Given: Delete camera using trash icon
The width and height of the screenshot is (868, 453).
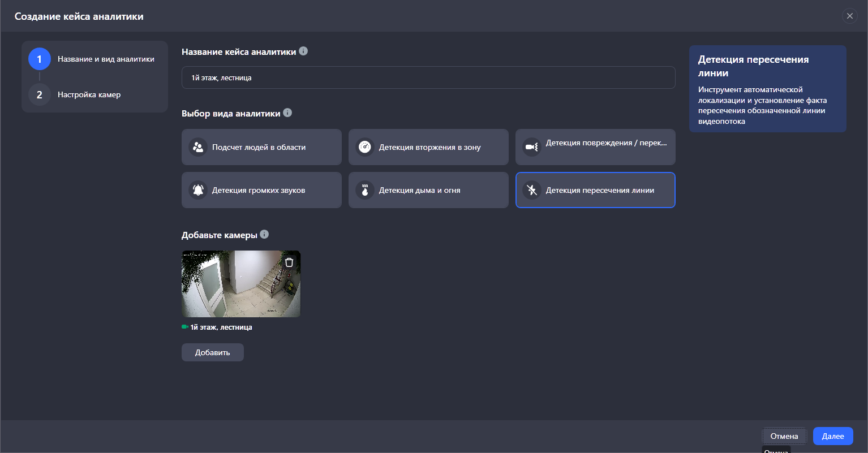Looking at the screenshot, I should point(289,262).
